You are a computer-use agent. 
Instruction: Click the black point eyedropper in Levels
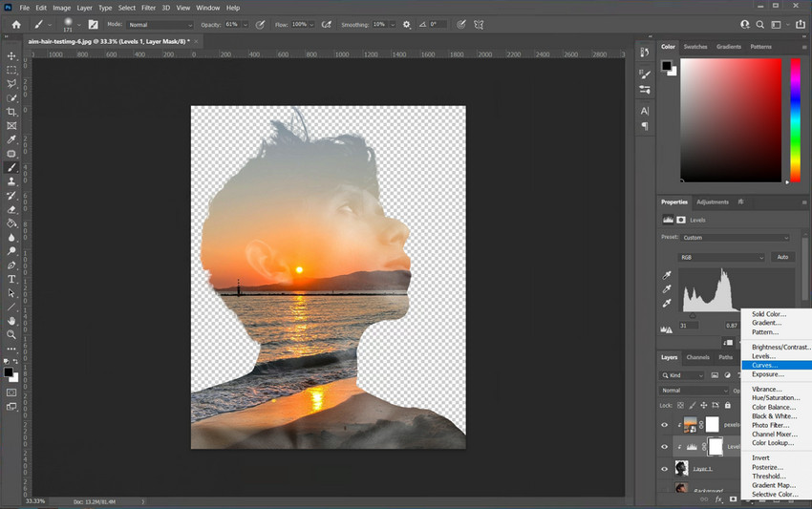[667, 275]
